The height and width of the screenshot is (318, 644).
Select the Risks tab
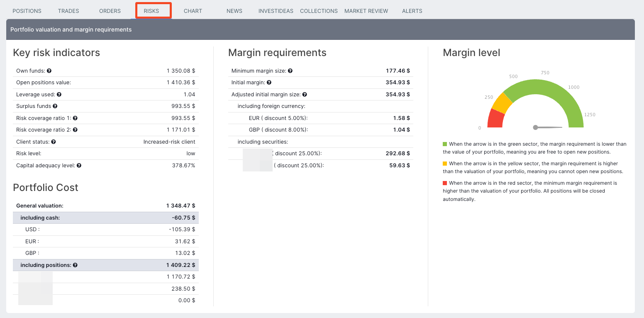tap(151, 11)
